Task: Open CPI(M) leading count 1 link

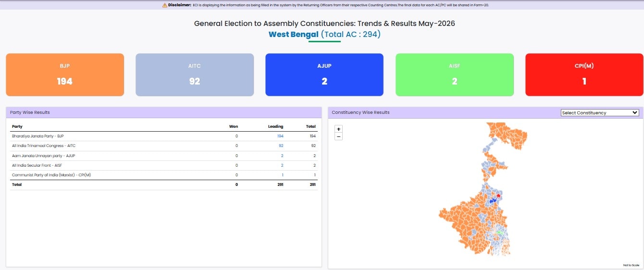Action: tap(283, 175)
